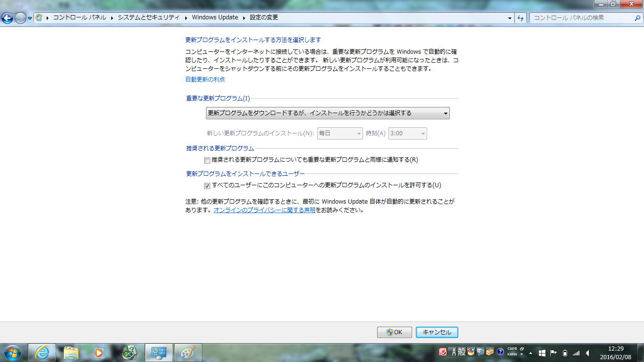Launch Internet Explorer from taskbar
The image size is (644, 362).
42,353
